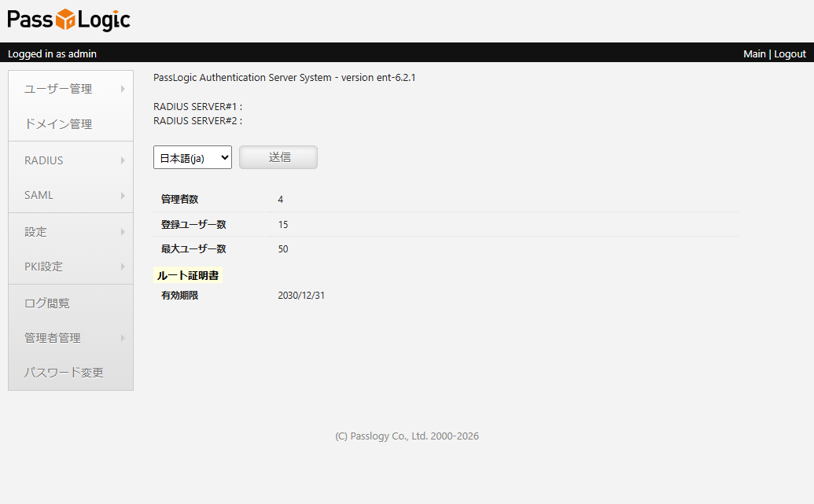Expand the PKI設定 submenu arrow

[x=123, y=267]
